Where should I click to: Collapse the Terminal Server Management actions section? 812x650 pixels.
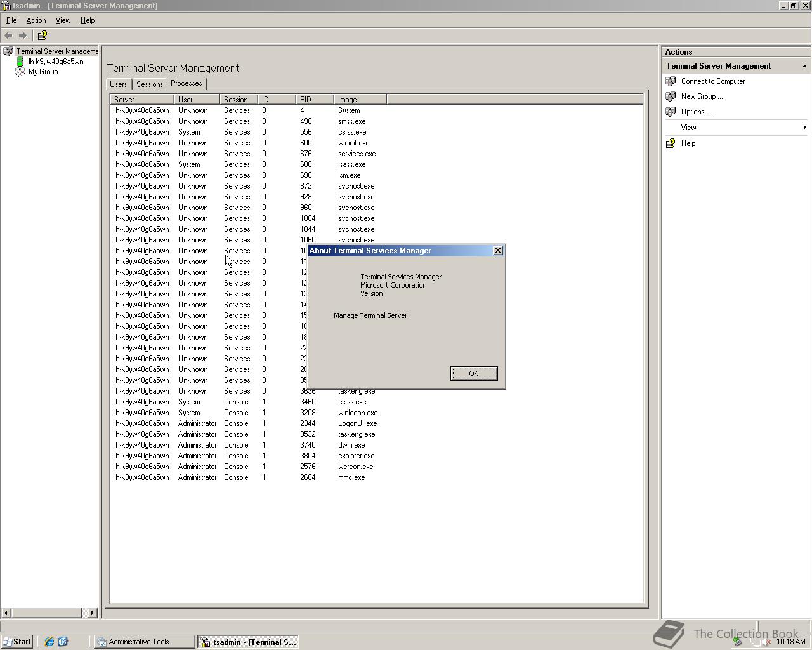pos(804,66)
